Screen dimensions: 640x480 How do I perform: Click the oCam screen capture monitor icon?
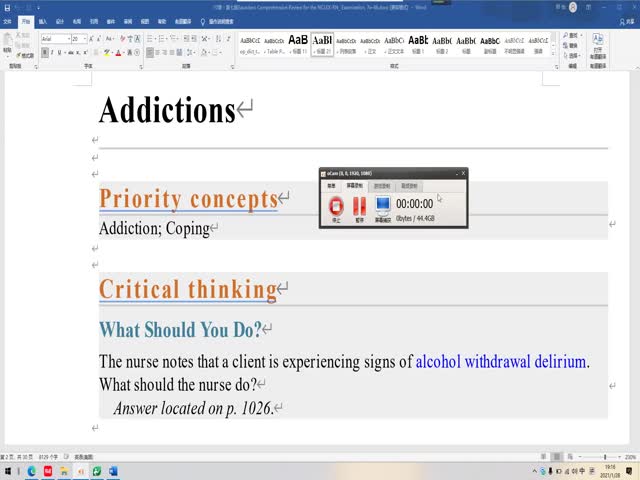coord(382,205)
